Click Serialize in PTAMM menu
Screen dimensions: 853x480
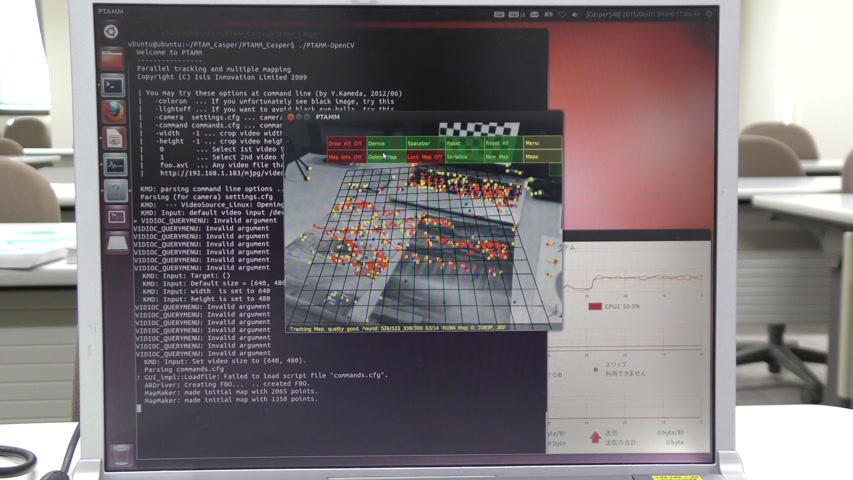[x=464, y=157]
